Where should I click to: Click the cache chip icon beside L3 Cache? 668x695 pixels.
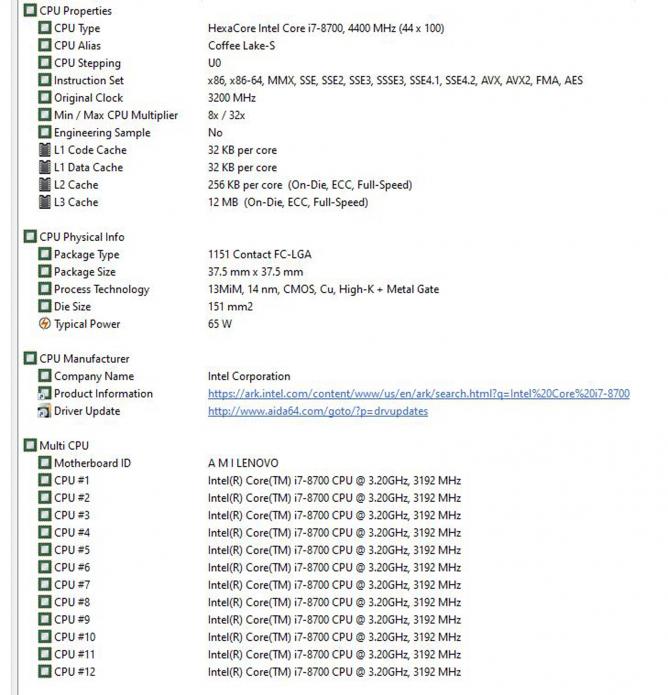(45, 202)
